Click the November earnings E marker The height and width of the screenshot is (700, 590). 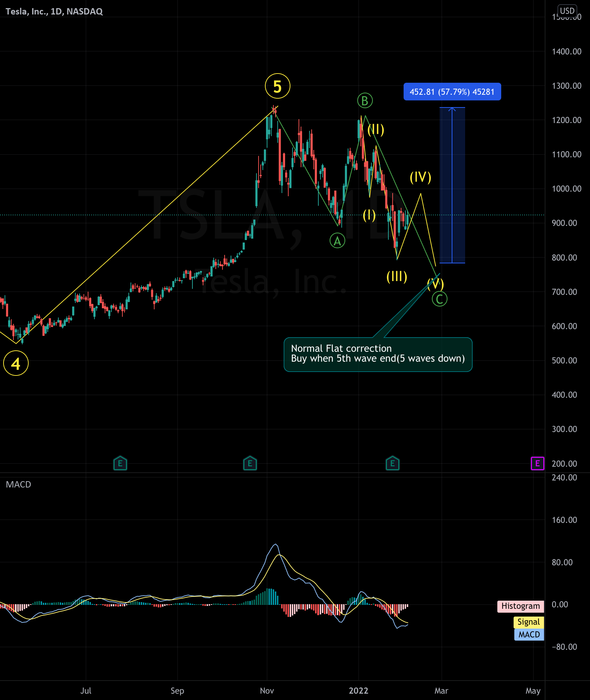250,463
